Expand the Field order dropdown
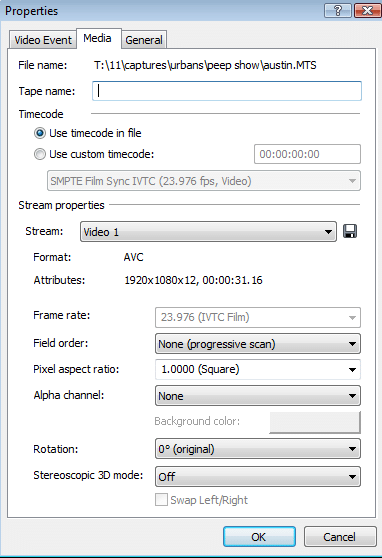382x558 pixels. (x=258, y=344)
